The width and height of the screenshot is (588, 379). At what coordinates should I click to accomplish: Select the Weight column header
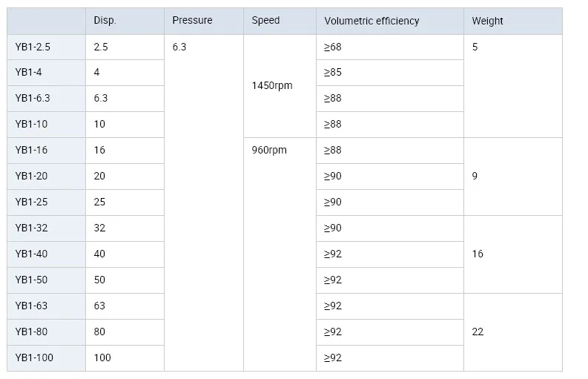click(x=487, y=21)
